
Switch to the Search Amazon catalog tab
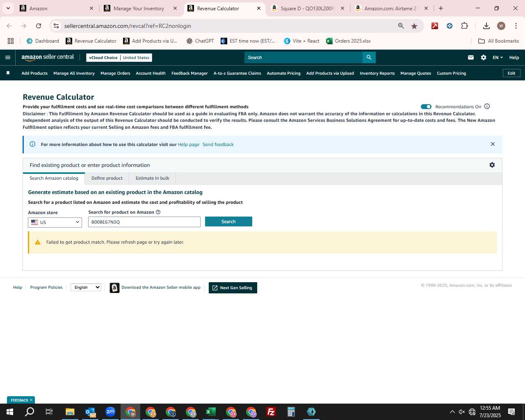[x=54, y=178]
